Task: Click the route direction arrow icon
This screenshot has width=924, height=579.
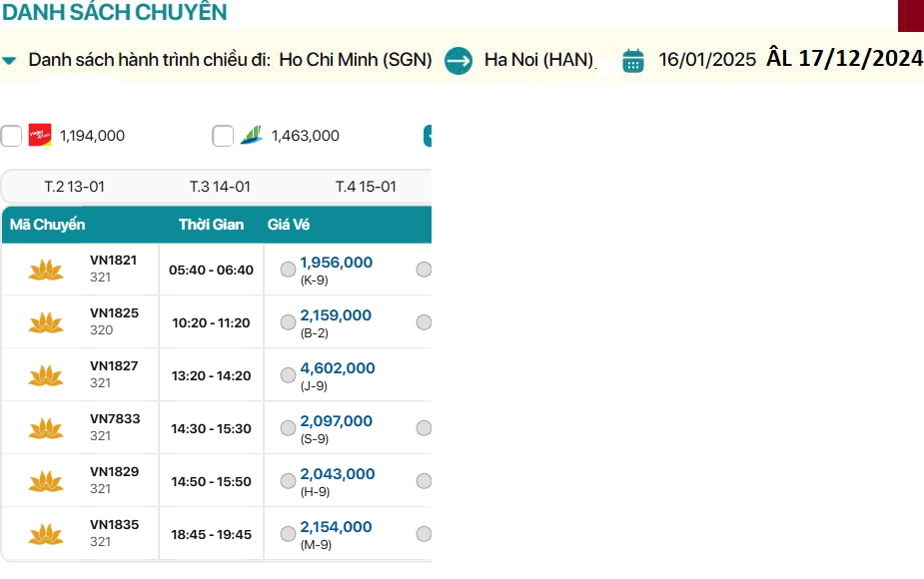Action: 459,60
